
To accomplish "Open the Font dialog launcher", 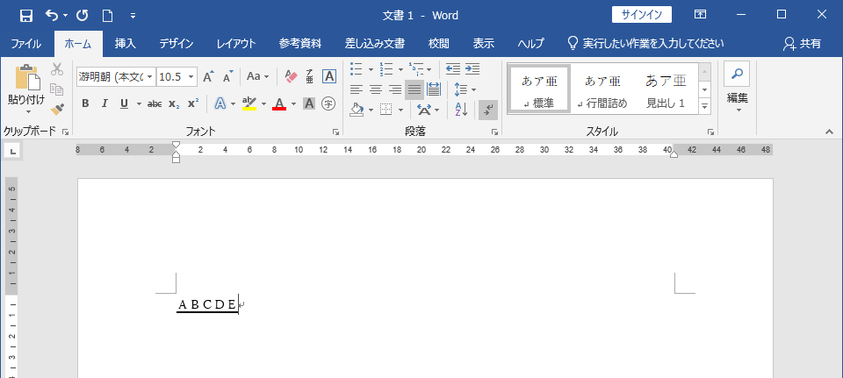I will point(335,132).
